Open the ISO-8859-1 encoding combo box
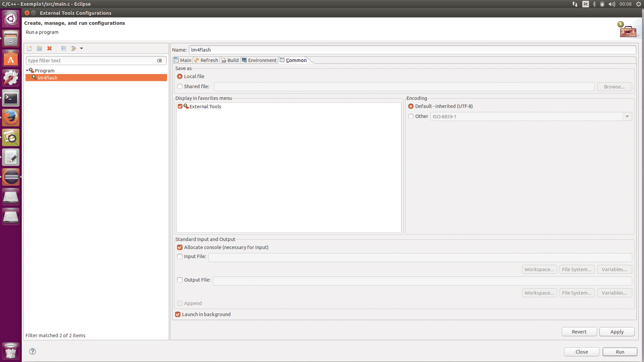 coord(627,116)
